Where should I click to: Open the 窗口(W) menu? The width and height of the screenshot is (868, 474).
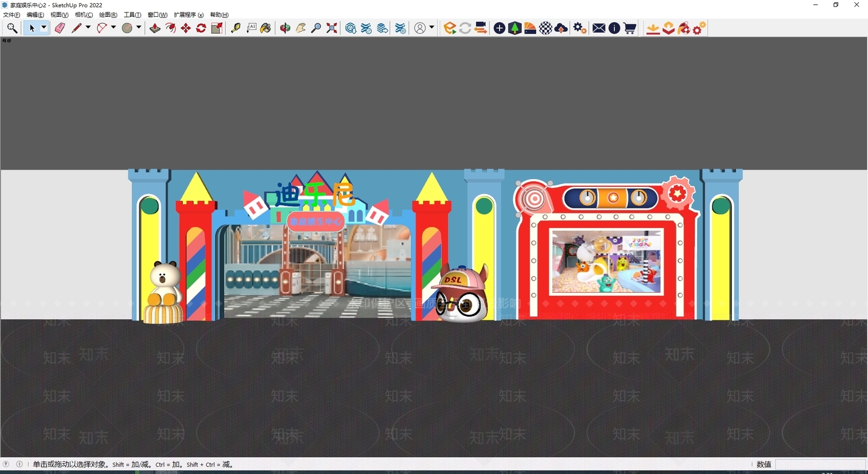pos(157,15)
